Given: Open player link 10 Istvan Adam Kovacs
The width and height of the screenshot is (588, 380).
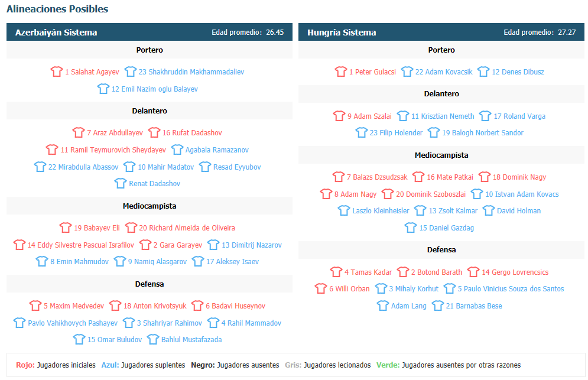Looking at the screenshot, I should point(522,194).
